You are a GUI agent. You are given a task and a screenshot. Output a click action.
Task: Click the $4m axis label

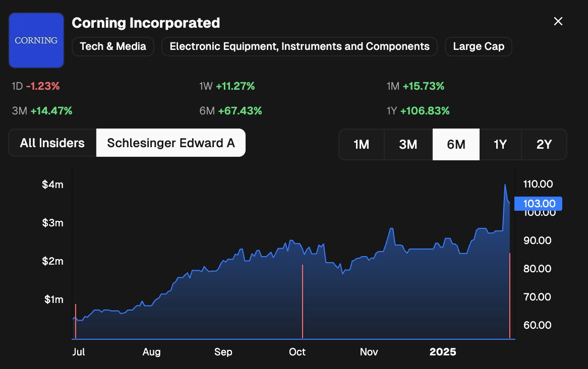[x=52, y=184]
